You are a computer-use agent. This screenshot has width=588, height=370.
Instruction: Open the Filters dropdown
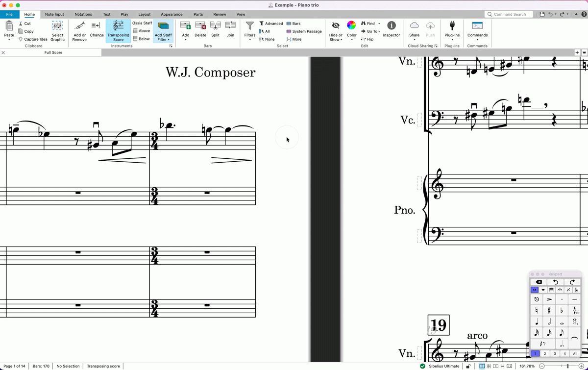[250, 30]
